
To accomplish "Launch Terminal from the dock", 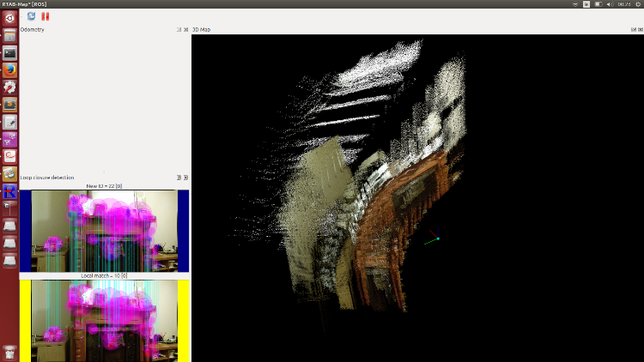I will (x=9, y=53).
